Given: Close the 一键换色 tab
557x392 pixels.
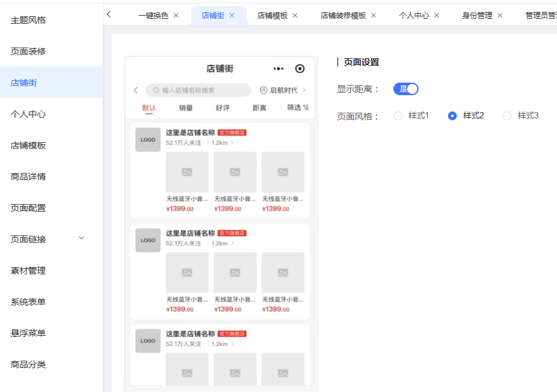Looking at the screenshot, I should tap(176, 16).
